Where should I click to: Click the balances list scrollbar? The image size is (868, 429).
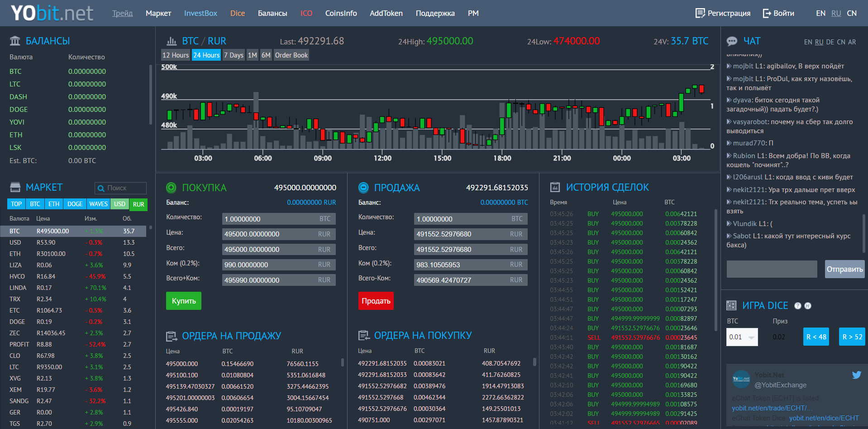click(x=151, y=94)
